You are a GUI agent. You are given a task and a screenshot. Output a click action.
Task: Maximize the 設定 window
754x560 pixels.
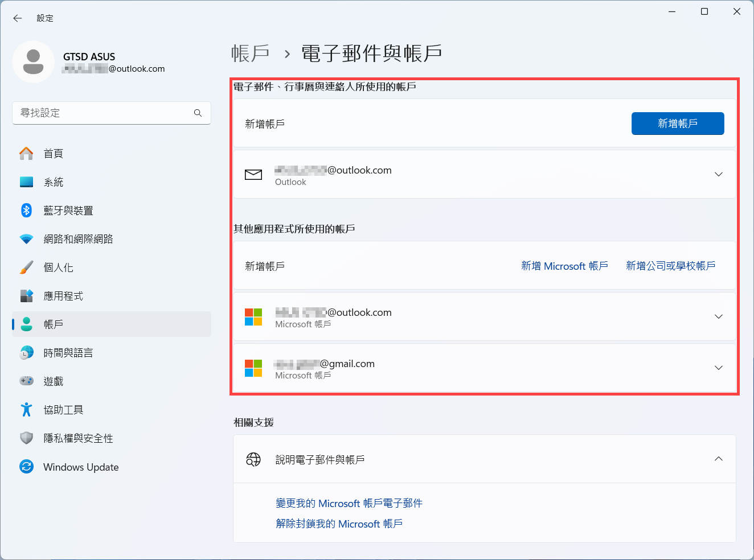[704, 11]
